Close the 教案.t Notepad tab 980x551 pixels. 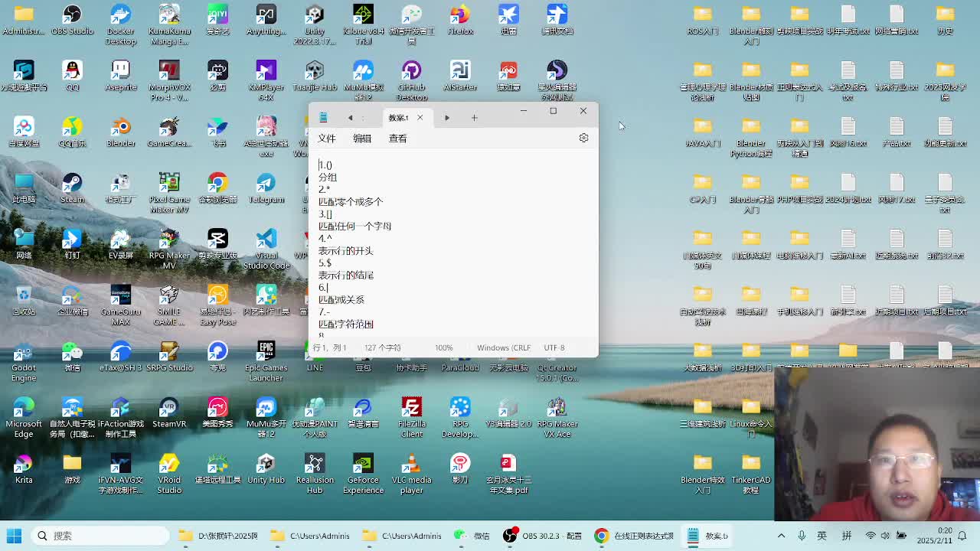(x=420, y=117)
